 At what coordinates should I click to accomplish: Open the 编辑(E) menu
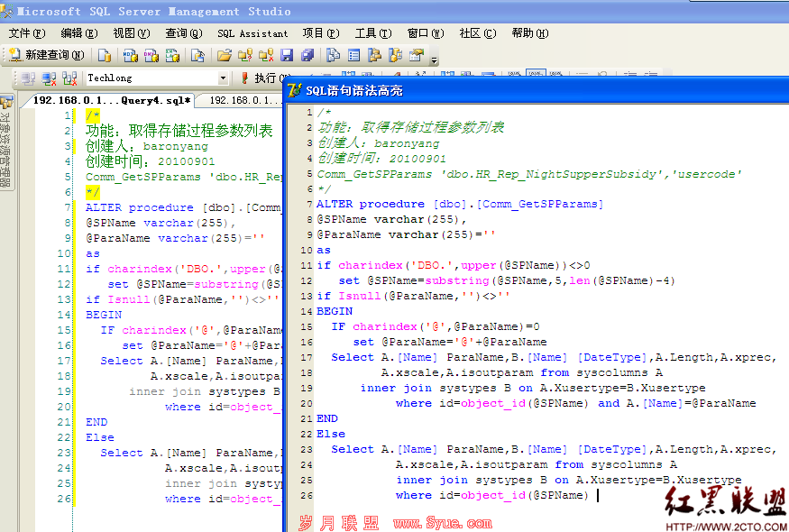click(79, 33)
